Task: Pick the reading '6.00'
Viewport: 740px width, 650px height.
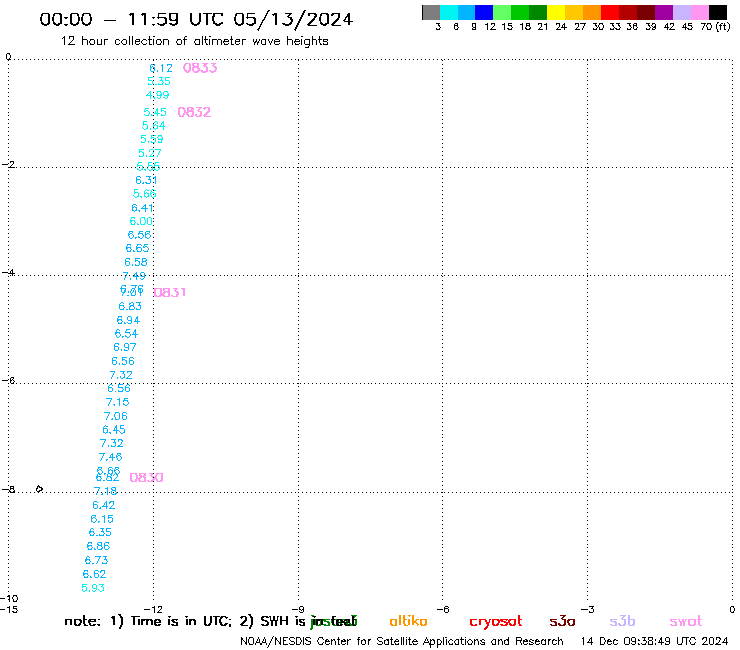Action: tap(141, 221)
